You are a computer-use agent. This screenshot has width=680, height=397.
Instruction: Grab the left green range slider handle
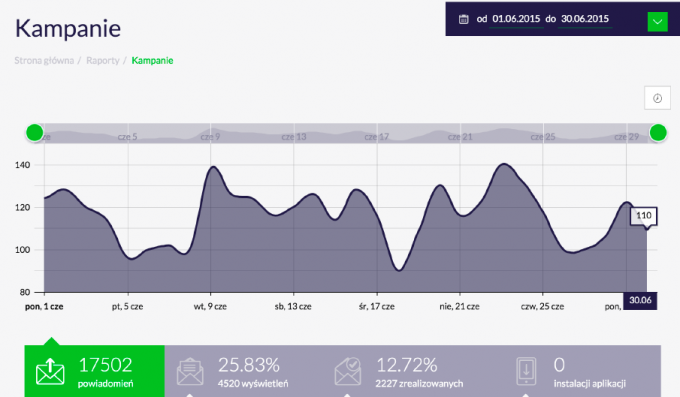tap(35, 133)
